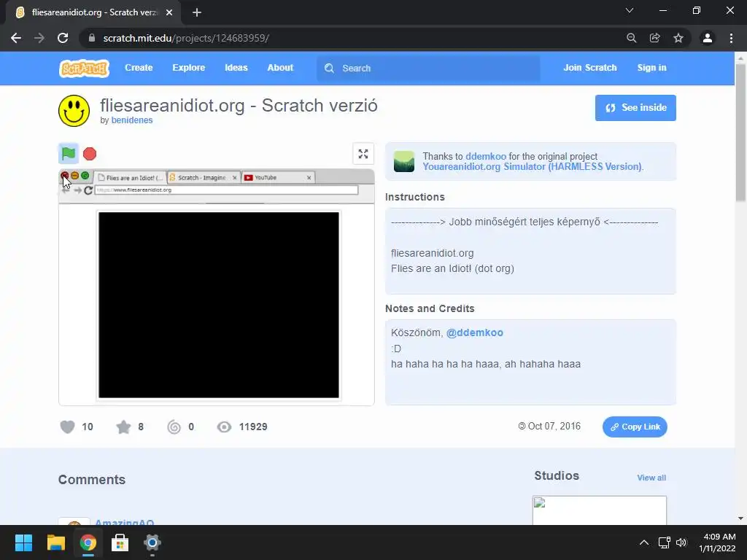This screenshot has height=560, width=747.
Task: Click the Scratch logo in navbar
Action: [x=85, y=68]
